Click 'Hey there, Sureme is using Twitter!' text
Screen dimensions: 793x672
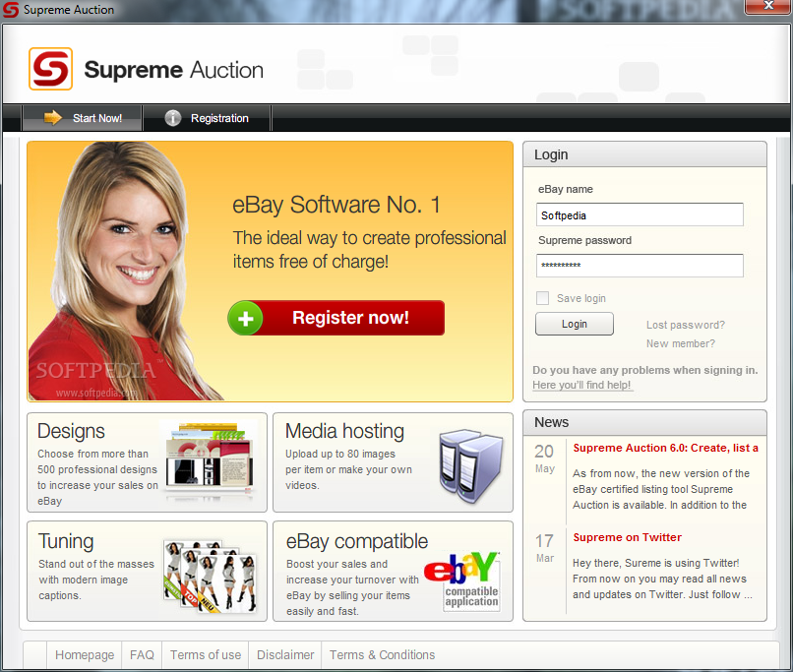coord(656,564)
